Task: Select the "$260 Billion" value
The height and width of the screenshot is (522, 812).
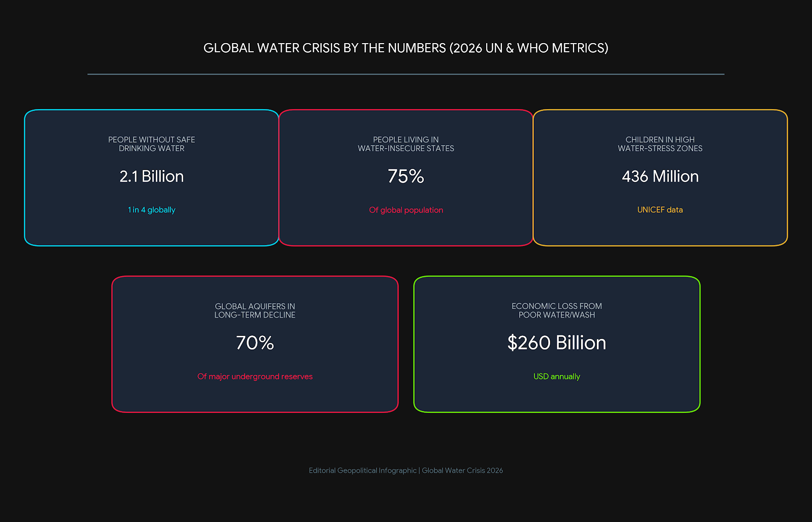Action: [557, 343]
